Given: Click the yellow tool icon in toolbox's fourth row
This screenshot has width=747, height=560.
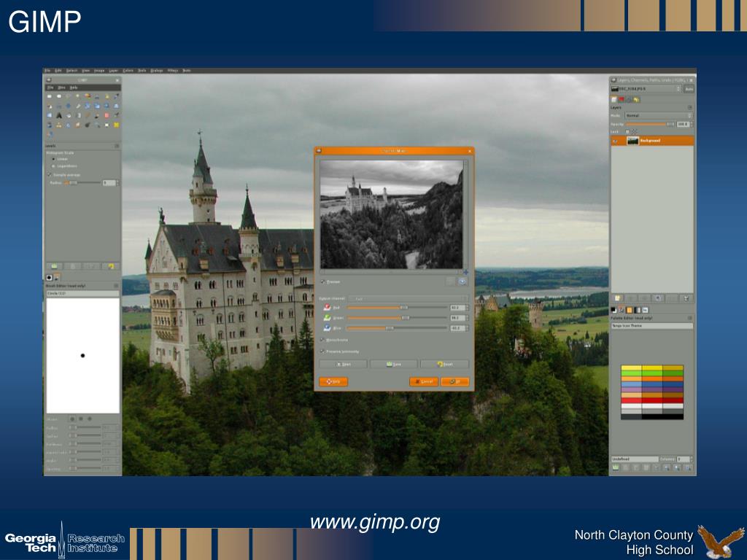Looking at the screenshot, I should tap(116, 125).
